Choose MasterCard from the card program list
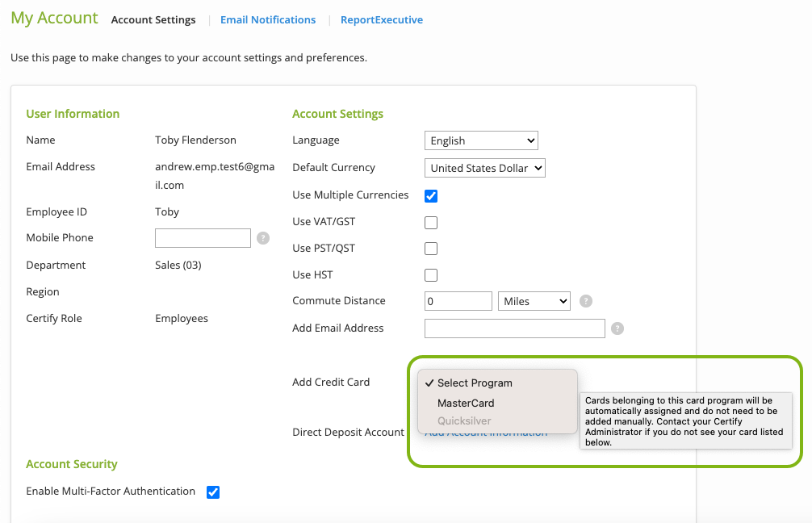Viewport: 812px width, 523px height. (x=466, y=403)
